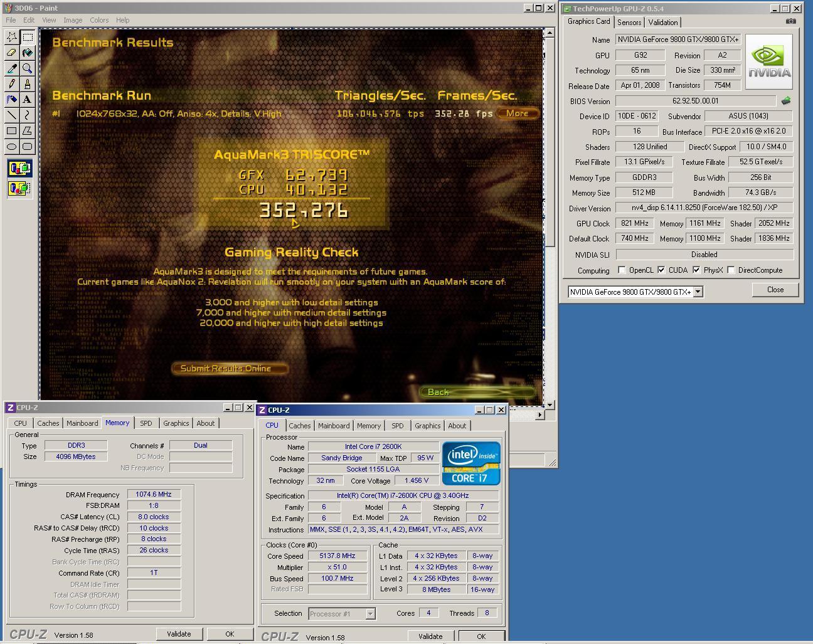813x644 pixels.
Task: Open SPD tab in CPU-Z memory window
Action: click(146, 423)
